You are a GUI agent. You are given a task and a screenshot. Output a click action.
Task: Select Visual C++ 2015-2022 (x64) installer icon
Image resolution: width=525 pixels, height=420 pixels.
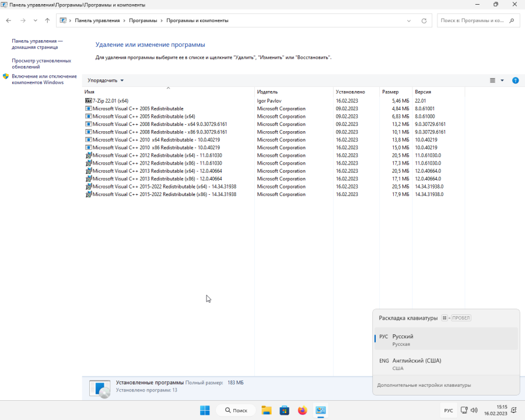[x=89, y=186]
